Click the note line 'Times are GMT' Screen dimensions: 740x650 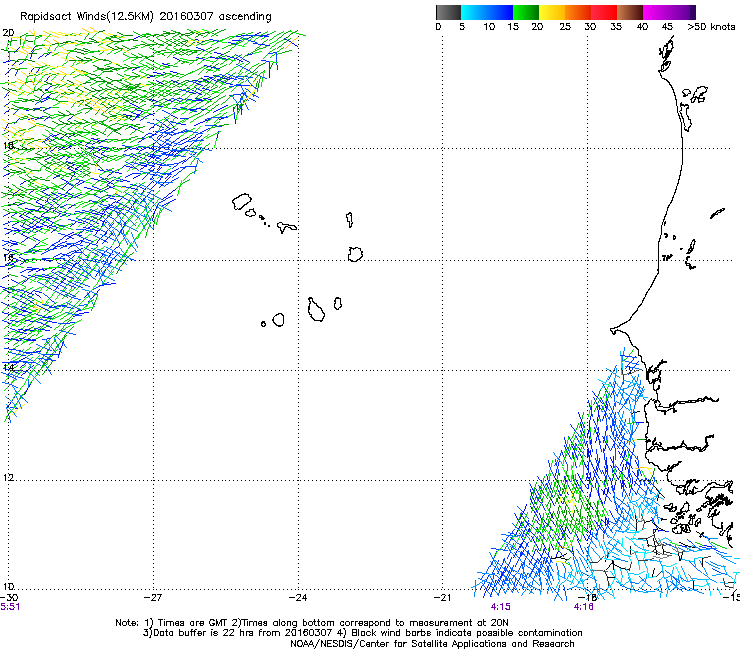coord(193,623)
